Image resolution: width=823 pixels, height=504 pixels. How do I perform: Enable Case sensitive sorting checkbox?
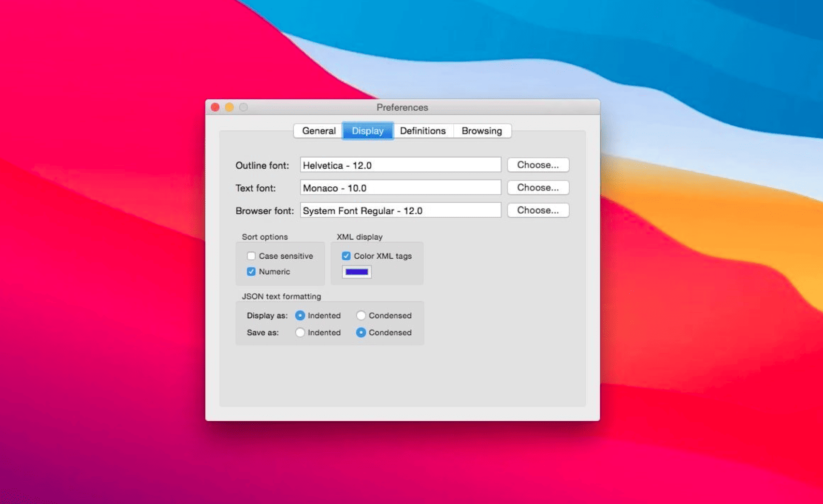[x=251, y=256]
